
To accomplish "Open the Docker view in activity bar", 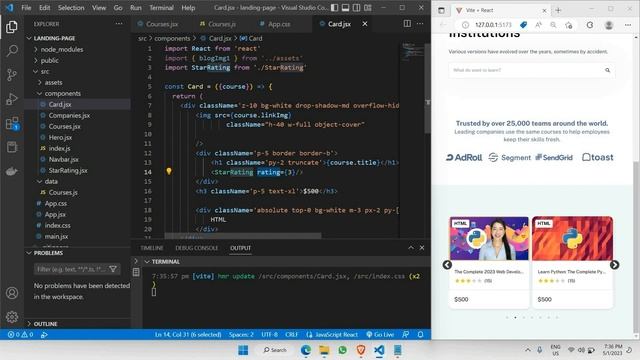I will tap(12, 171).
